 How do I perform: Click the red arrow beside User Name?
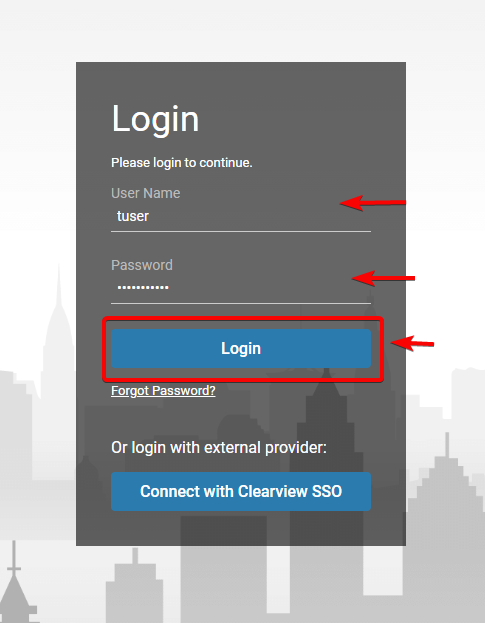(373, 203)
